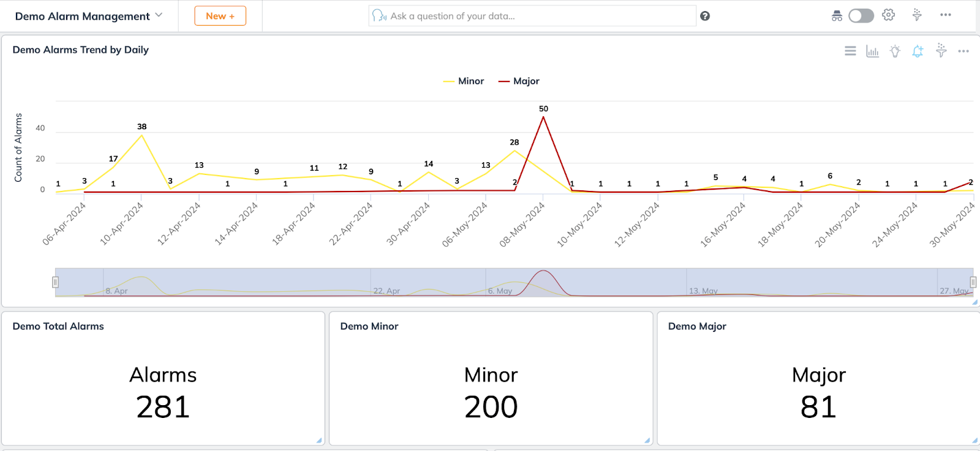Open the trend chart hamburger menu
980x451 pixels.
pos(850,51)
